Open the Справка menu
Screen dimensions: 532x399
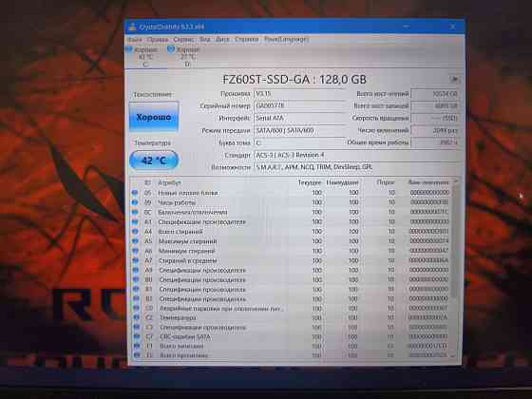point(247,39)
